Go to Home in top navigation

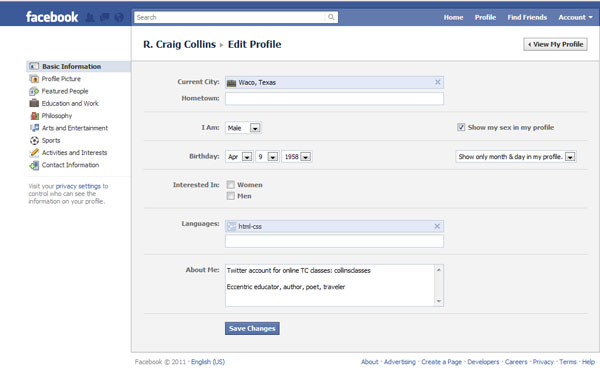coord(453,17)
